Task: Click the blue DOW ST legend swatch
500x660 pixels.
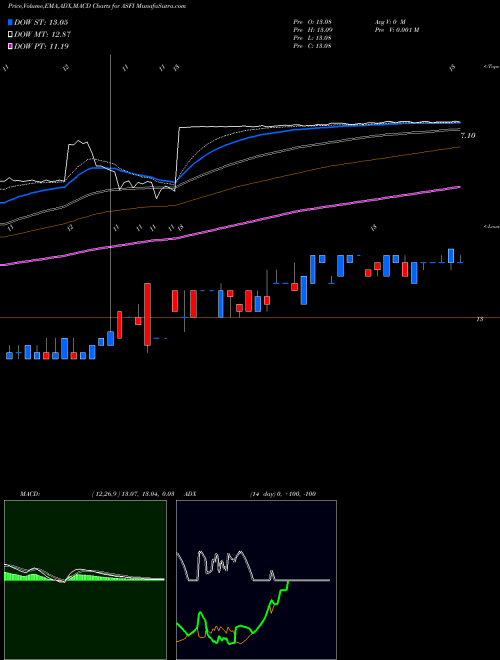Action: point(11,22)
